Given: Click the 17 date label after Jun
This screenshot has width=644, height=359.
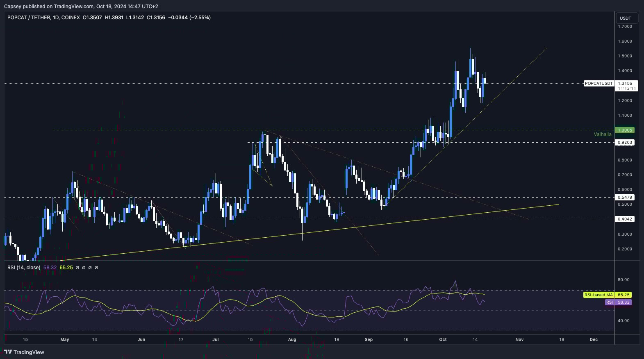Looking at the screenshot, I should (181, 340).
